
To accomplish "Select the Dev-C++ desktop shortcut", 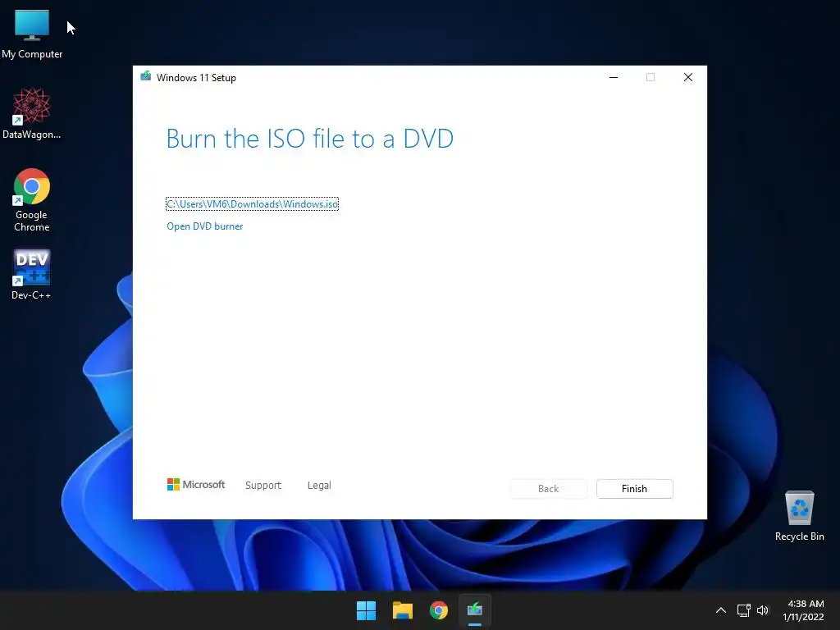I will pos(32,274).
